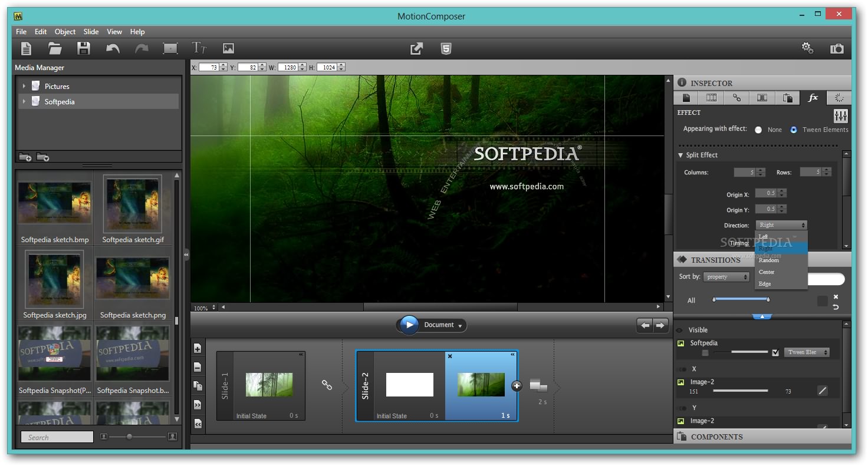Open settings gears icon
Viewport: 868px width, 466px height.
[808, 48]
